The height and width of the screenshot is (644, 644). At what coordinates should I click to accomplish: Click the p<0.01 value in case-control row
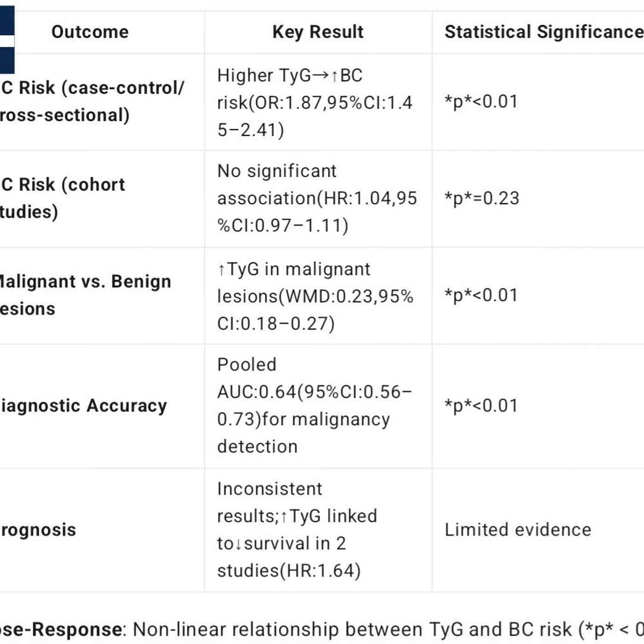[x=481, y=102]
